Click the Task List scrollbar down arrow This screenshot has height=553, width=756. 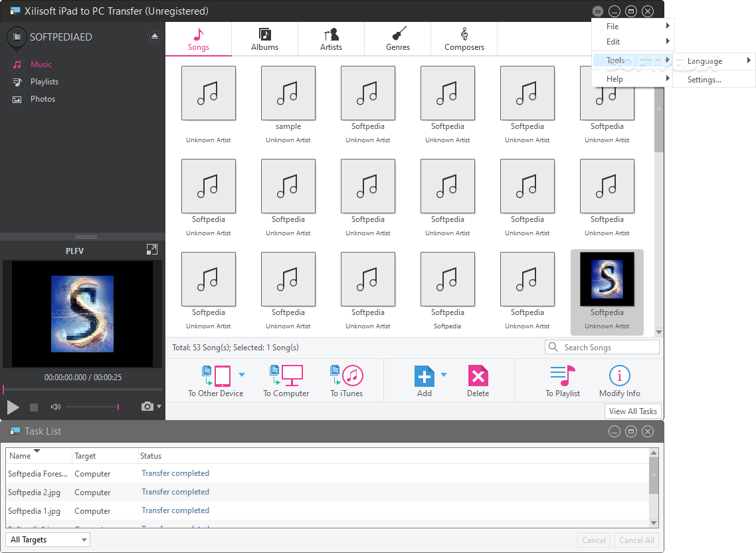[654, 522]
